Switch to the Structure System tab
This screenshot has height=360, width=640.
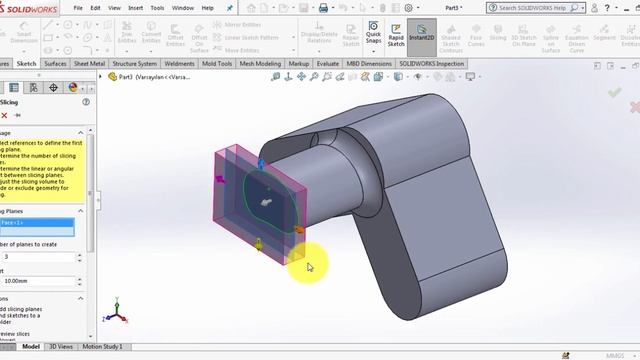(135, 64)
